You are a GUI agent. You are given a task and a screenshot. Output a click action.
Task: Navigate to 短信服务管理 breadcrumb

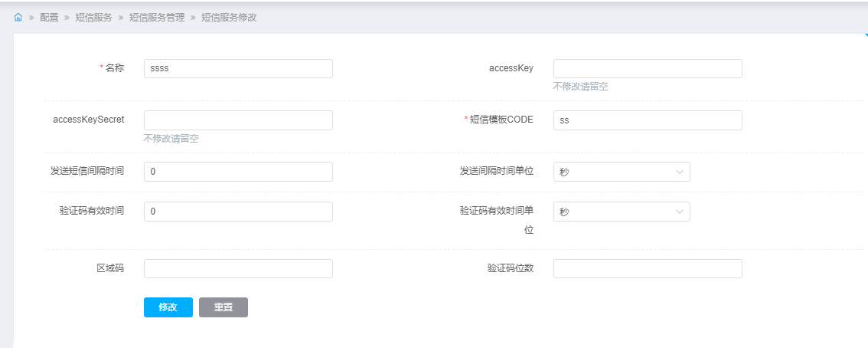(x=157, y=17)
